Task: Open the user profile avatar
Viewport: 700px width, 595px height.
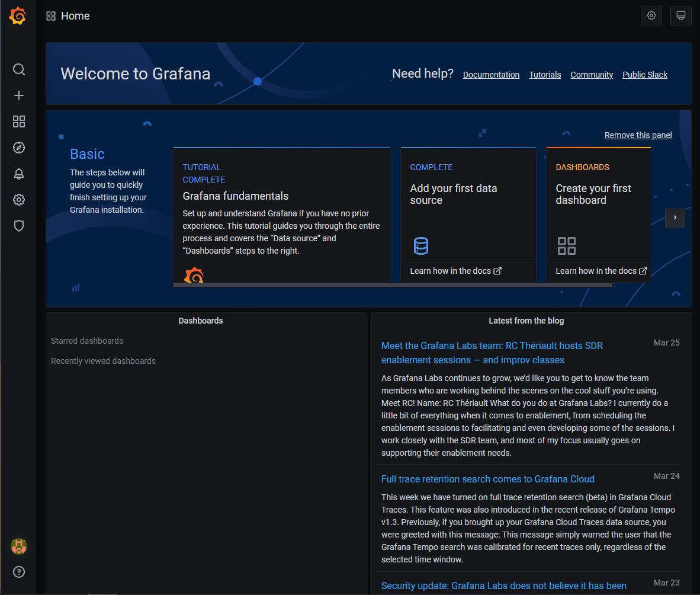Action: pos(19,546)
